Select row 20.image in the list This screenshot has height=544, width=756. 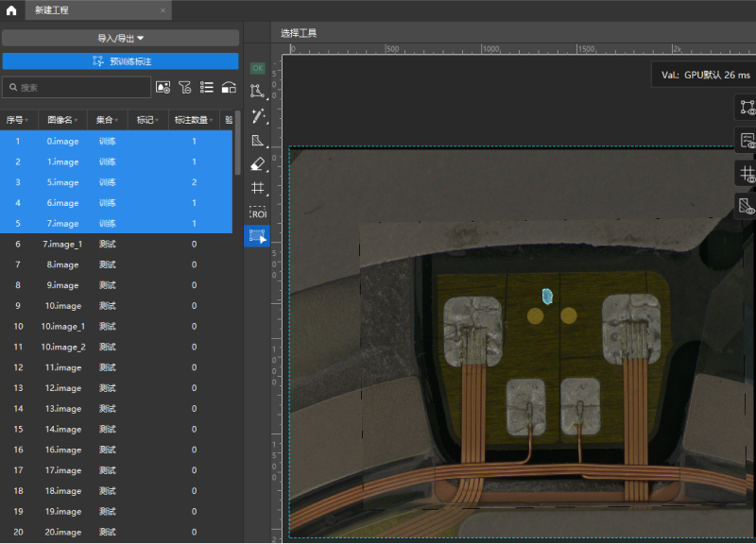click(x=116, y=532)
